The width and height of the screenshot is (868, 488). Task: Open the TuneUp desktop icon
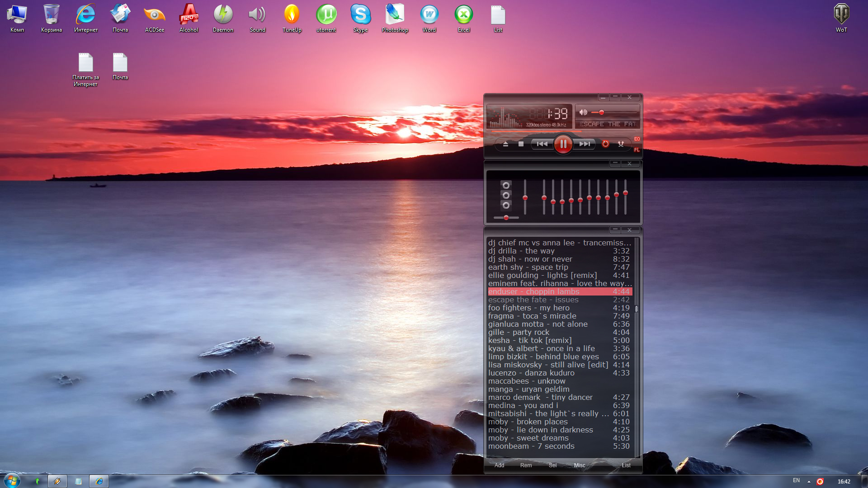(292, 19)
